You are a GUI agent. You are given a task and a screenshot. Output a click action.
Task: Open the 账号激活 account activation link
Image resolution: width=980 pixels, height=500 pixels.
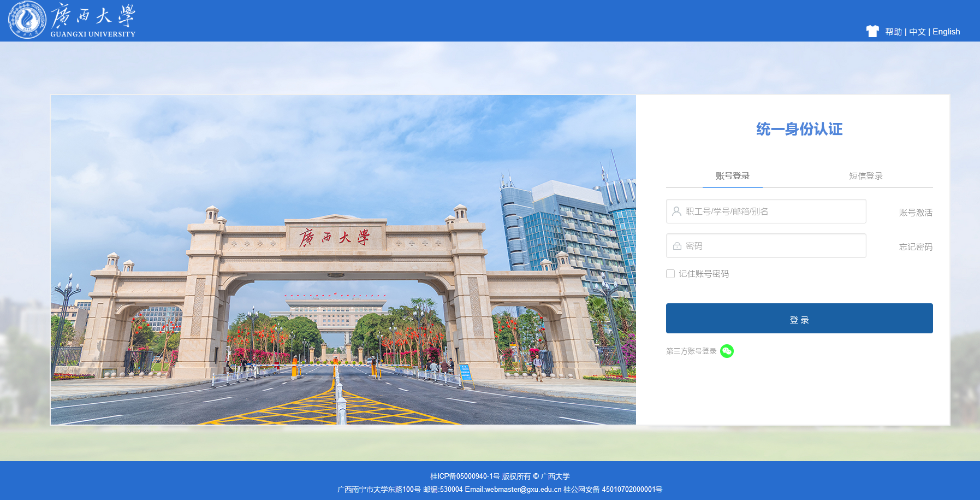pyautogui.click(x=916, y=213)
